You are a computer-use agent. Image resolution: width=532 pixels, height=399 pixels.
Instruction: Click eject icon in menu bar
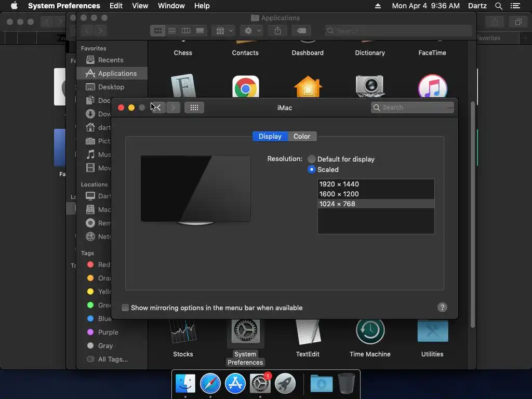click(x=378, y=6)
